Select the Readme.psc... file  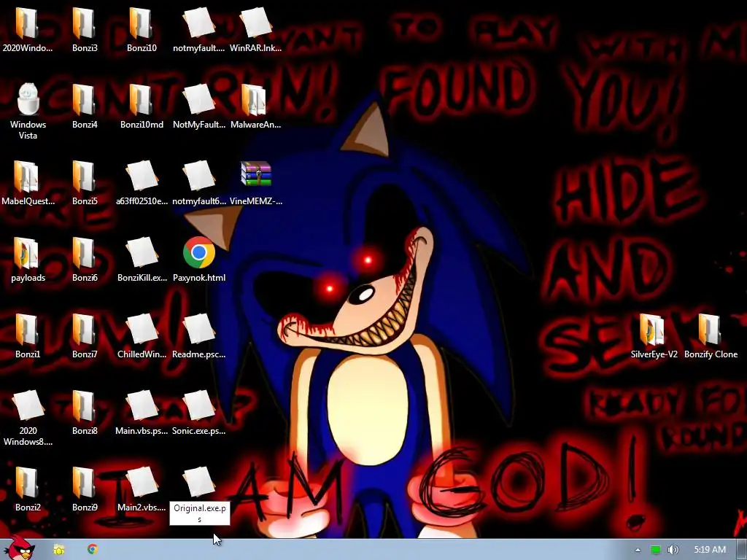tap(198, 329)
